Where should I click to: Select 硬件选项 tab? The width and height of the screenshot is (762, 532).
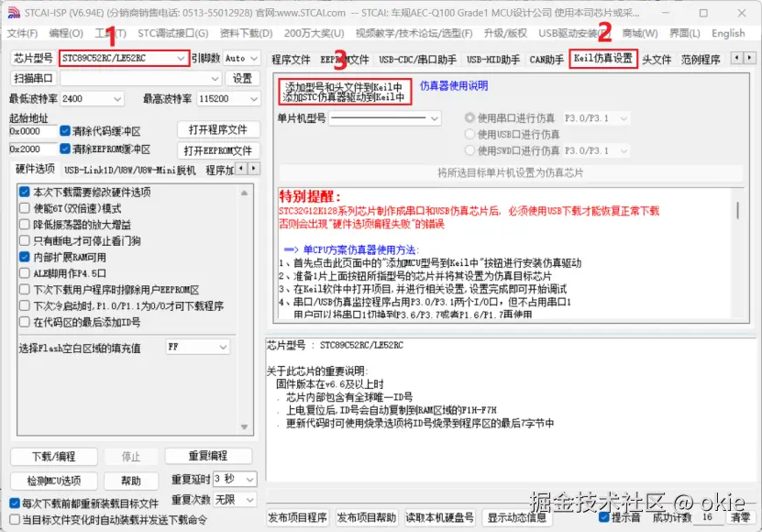click(x=35, y=169)
